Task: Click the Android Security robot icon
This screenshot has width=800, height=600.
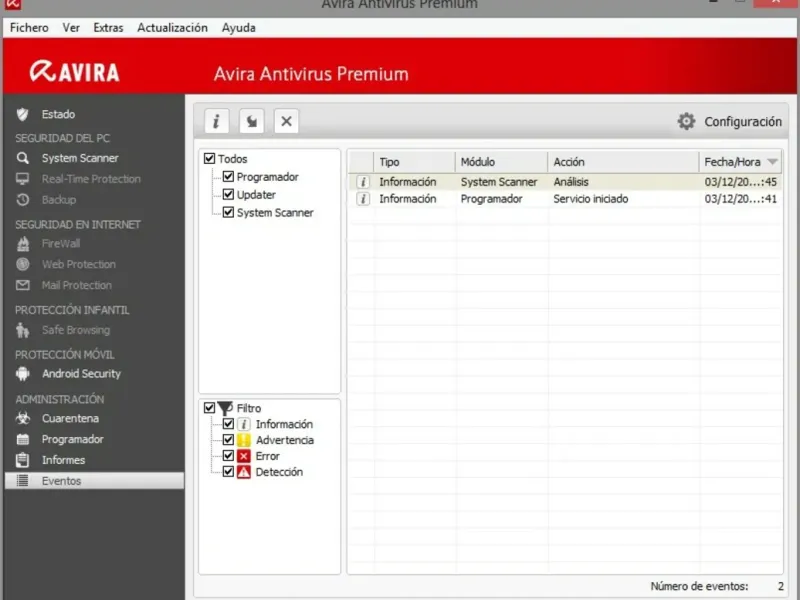Action: (x=22, y=374)
